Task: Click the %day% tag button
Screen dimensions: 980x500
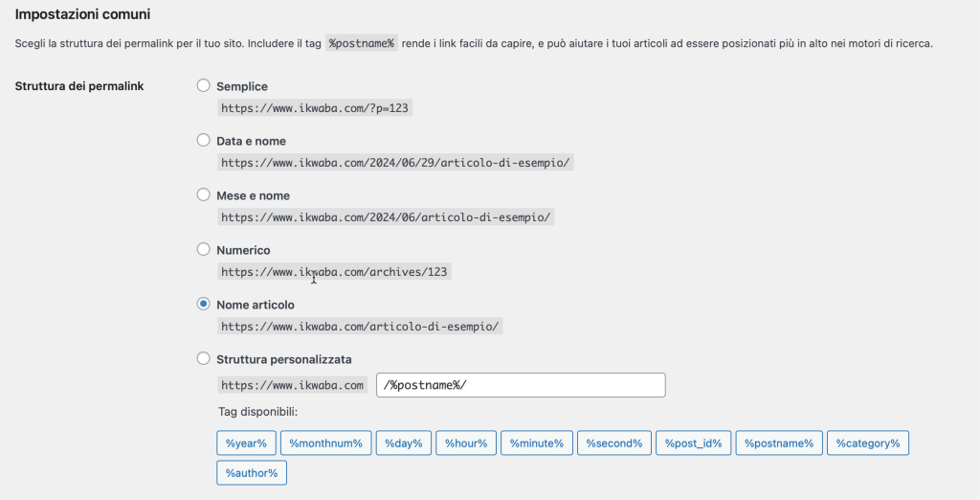Action: coord(403,443)
